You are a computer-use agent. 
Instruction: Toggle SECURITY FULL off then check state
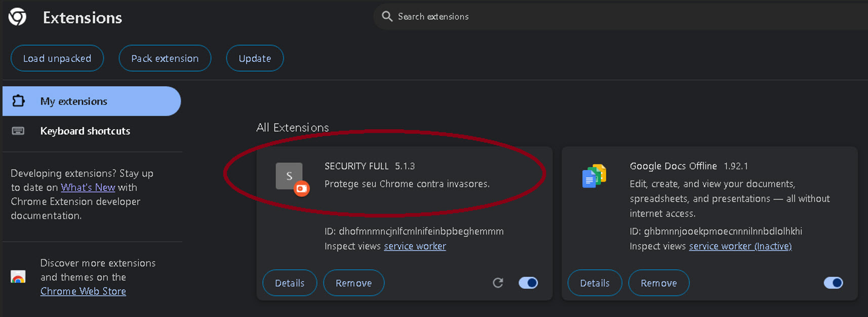coord(528,283)
